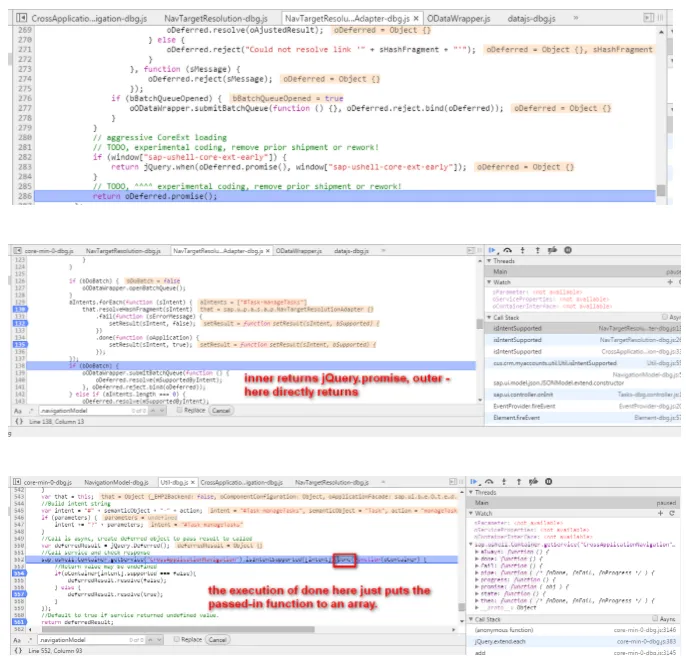686x662 pixels.
Task: Show the debugger pane icon in the line 286 view
Action: 648,18
